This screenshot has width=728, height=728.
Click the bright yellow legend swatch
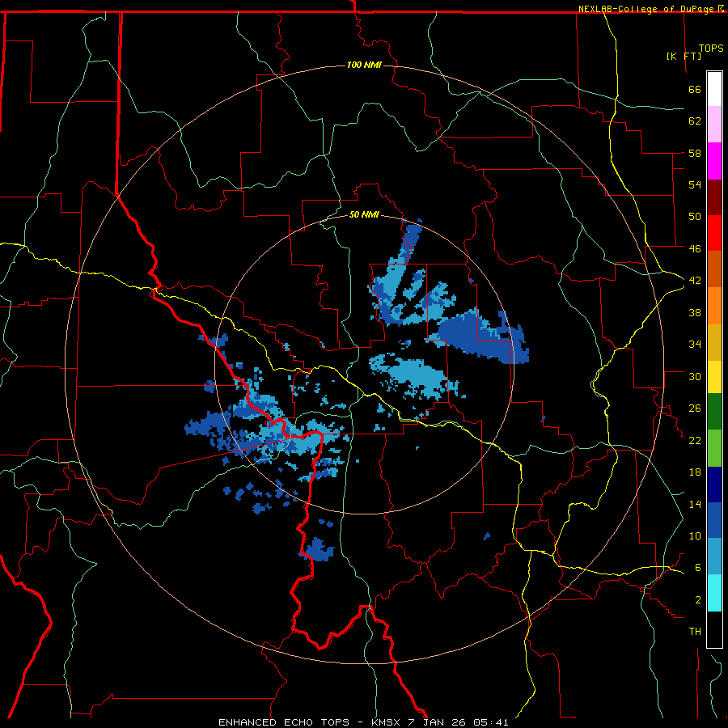(714, 377)
